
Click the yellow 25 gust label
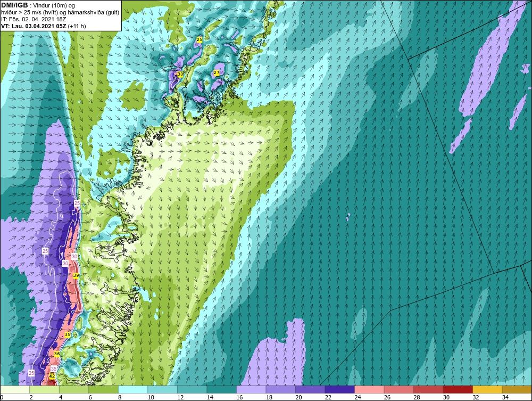[199, 40]
